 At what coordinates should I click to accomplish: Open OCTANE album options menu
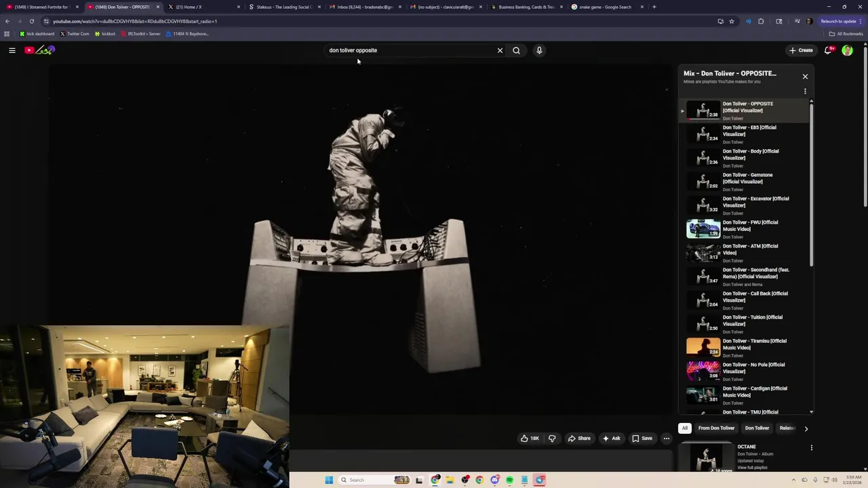pos(811,447)
